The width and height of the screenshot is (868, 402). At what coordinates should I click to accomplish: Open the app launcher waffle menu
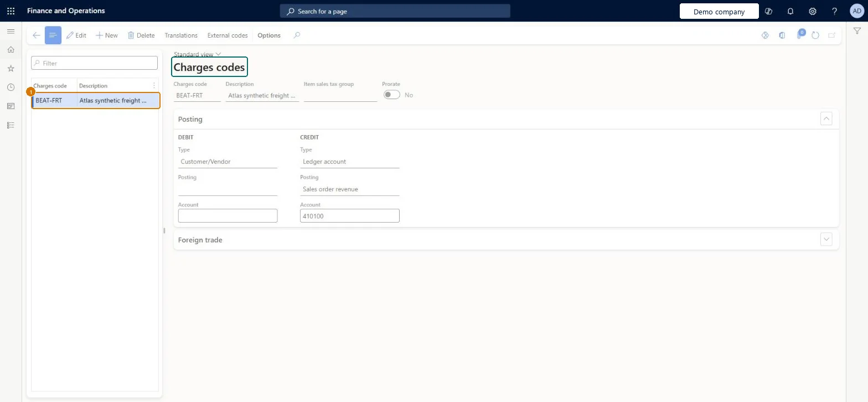(11, 11)
